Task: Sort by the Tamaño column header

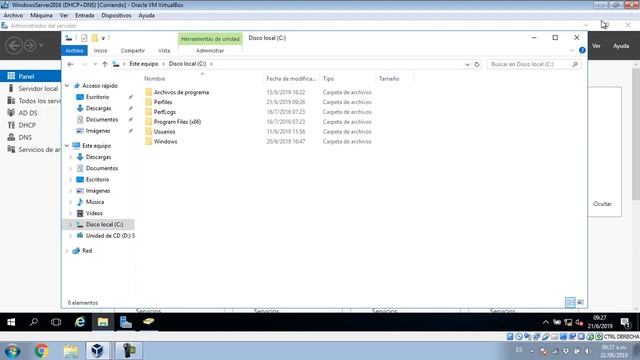Action: tap(389, 78)
